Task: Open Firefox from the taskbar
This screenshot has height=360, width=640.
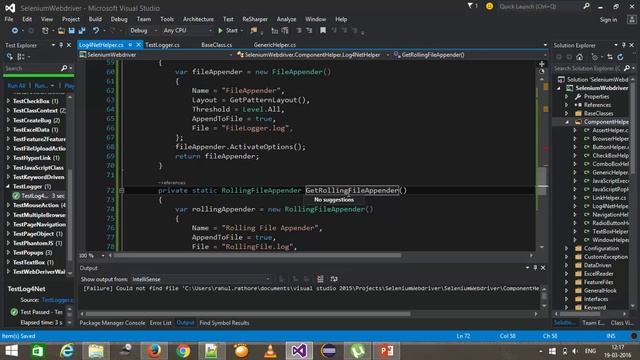Action: (154, 351)
